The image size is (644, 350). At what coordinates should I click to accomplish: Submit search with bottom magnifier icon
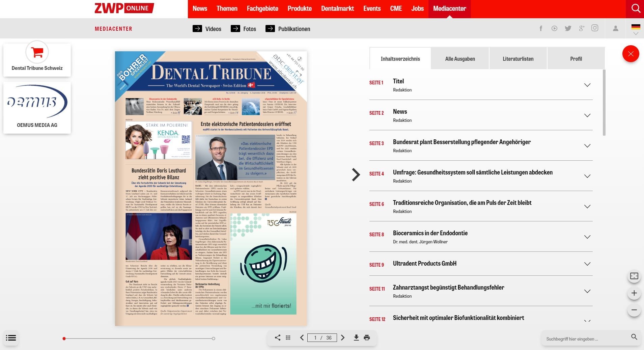point(634,337)
